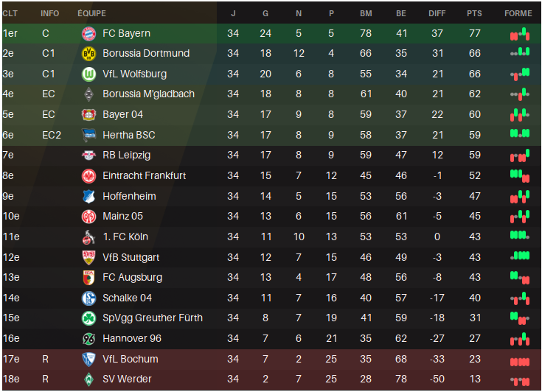This screenshot has width=542, height=392.
Task: Click the RB Leipzig club crest
Action: pyautogui.click(x=89, y=155)
